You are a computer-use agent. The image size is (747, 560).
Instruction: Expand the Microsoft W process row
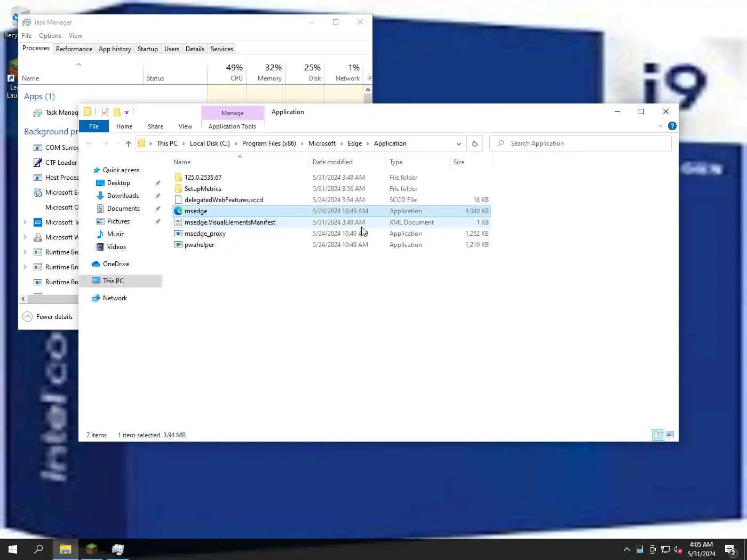coord(25,237)
